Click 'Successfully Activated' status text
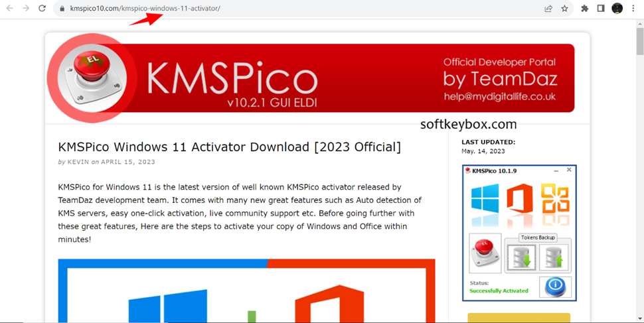Screen dimensions: 644x323 [499, 291]
